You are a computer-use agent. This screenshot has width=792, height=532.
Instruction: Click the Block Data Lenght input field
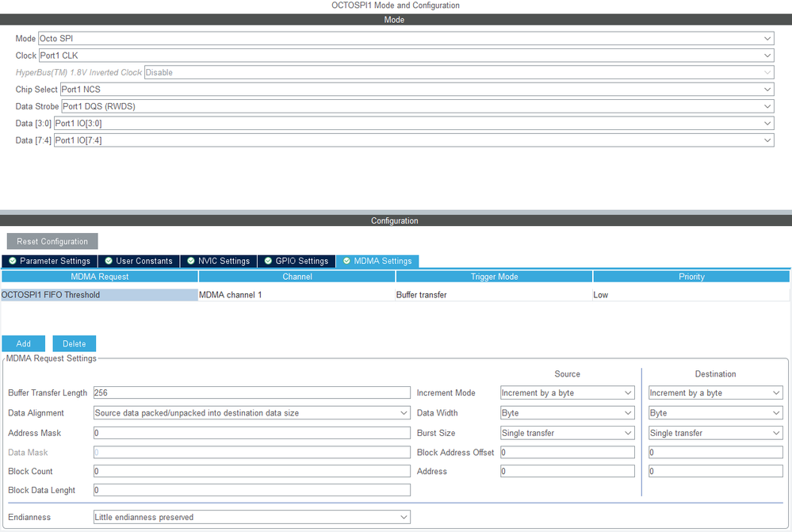pyautogui.click(x=251, y=490)
